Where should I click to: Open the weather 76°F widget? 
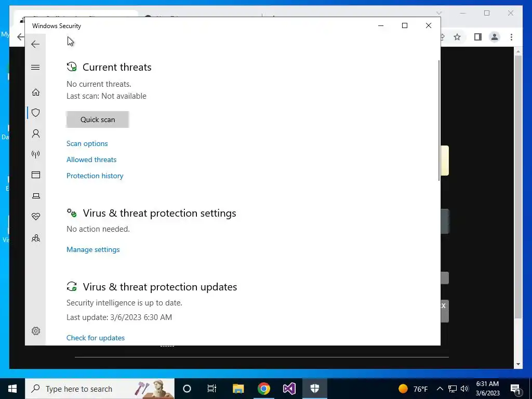(x=413, y=389)
